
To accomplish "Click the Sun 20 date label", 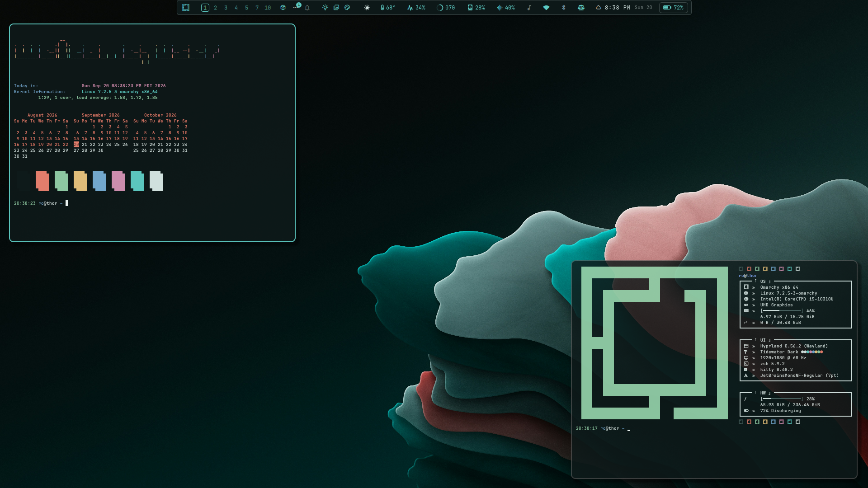I will click(x=643, y=8).
